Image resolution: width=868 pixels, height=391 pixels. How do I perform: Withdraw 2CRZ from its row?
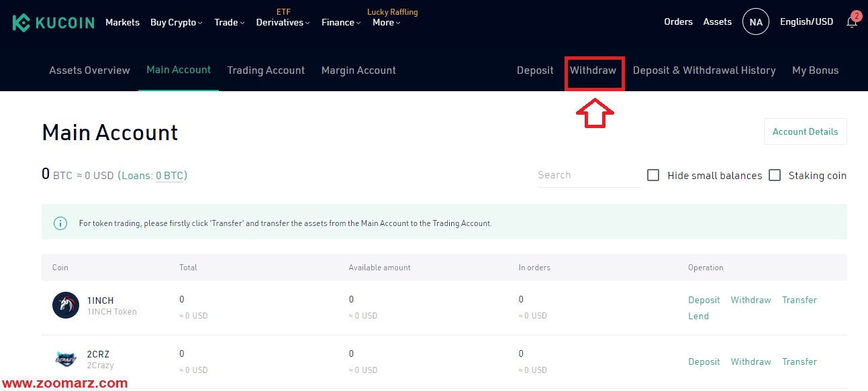click(x=751, y=361)
